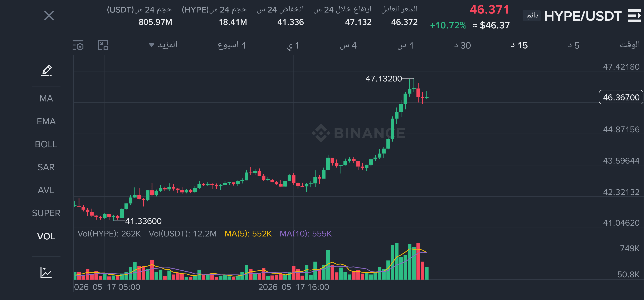Click the 24h USDT volume 805.97M

click(x=155, y=22)
